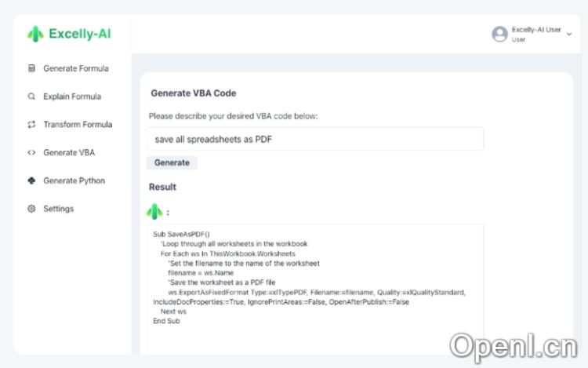Click the Generate Python icon
Viewport: 588px width, 368px height.
(31, 180)
